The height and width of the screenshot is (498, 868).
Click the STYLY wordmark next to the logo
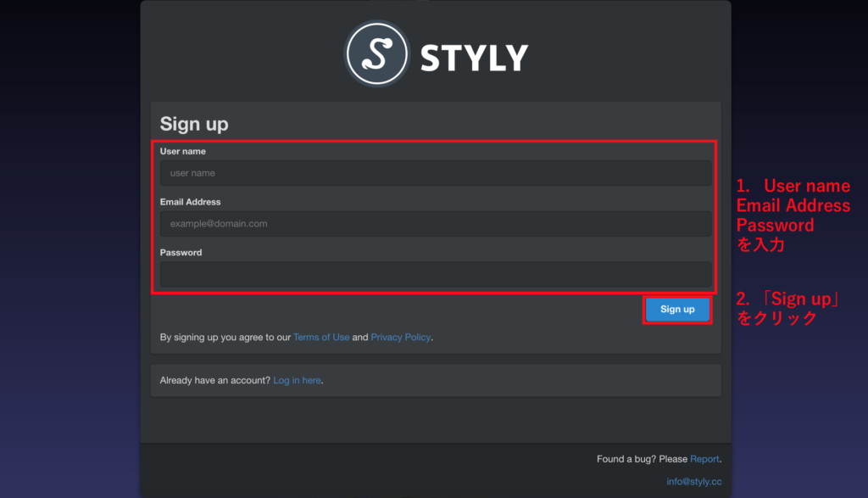(x=474, y=57)
